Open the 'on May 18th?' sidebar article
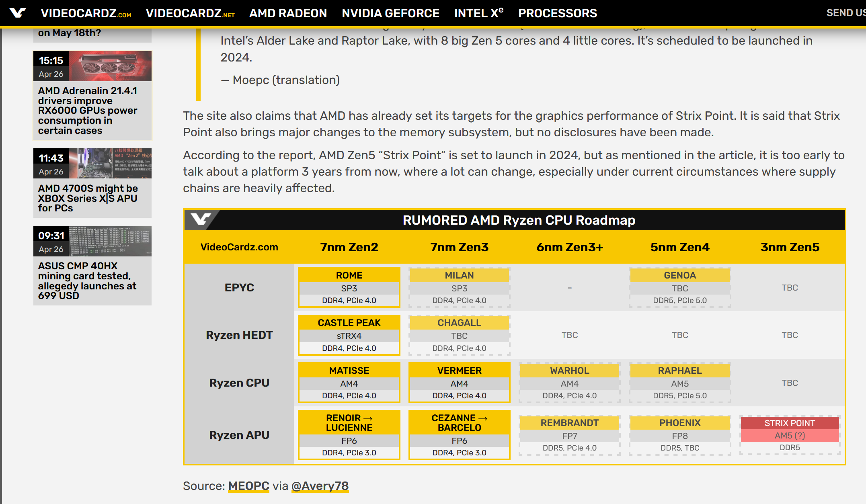The image size is (866, 504). tap(69, 33)
